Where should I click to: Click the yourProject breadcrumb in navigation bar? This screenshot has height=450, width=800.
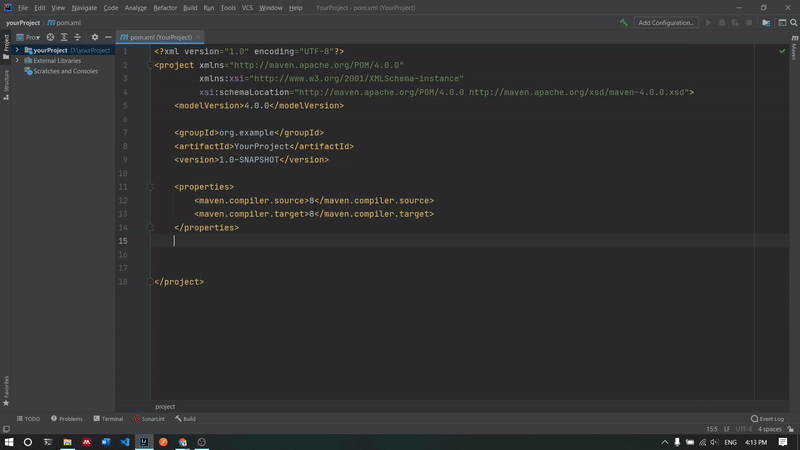pyautogui.click(x=23, y=22)
